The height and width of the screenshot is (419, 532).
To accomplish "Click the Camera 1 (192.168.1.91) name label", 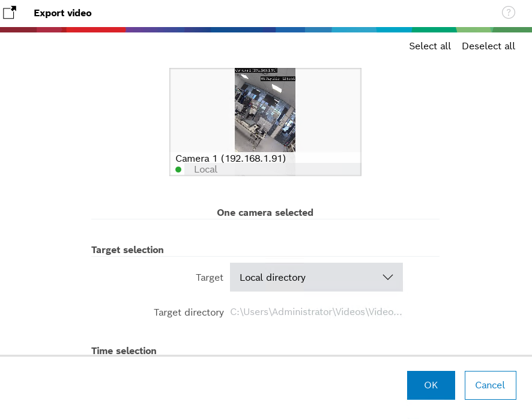I will (231, 158).
